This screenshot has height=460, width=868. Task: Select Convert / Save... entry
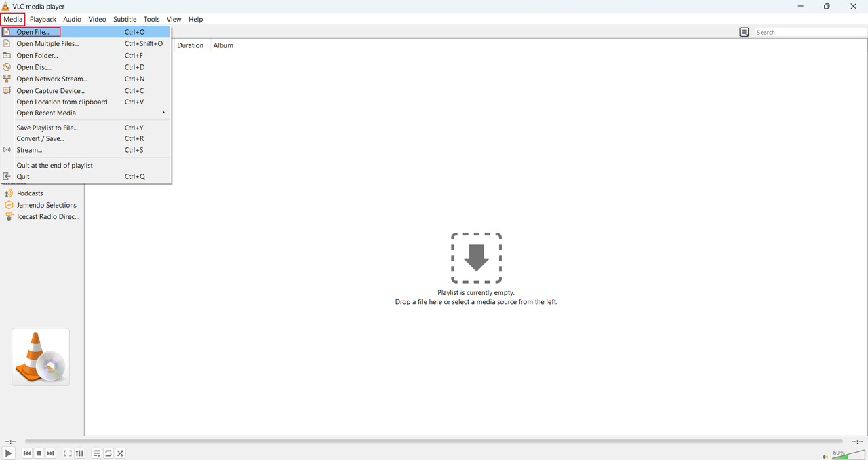(x=85, y=138)
